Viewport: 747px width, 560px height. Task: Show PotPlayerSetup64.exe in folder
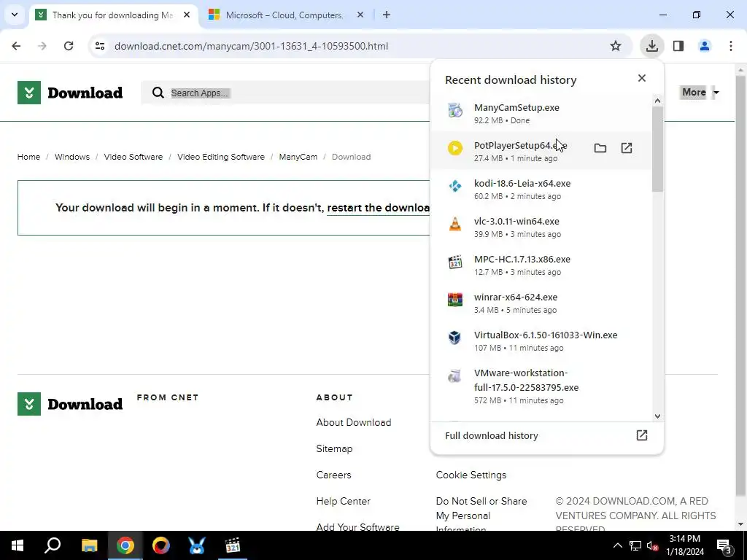pyautogui.click(x=600, y=148)
